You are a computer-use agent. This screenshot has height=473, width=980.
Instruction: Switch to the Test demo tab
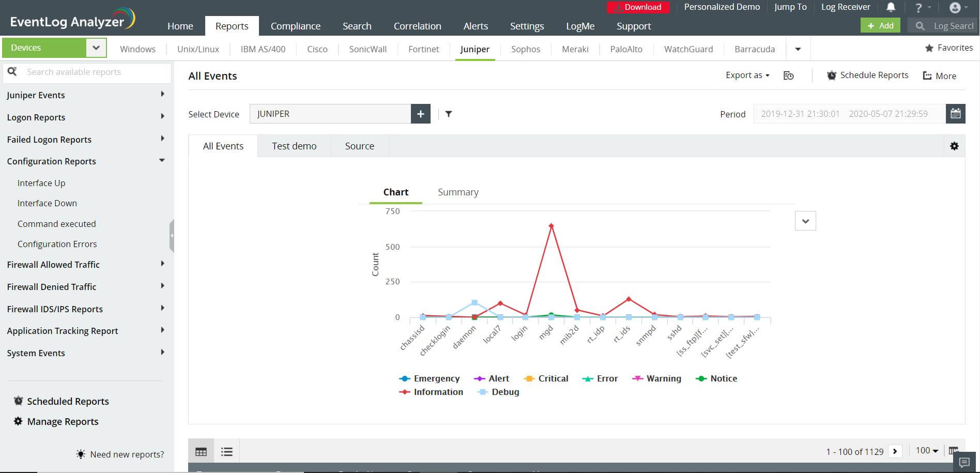pyautogui.click(x=294, y=146)
